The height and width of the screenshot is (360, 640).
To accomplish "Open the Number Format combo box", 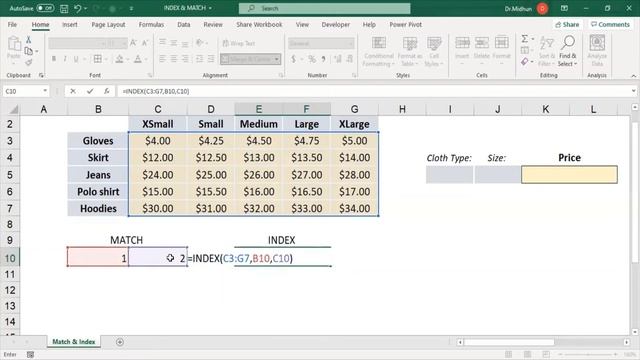I will [x=321, y=43].
